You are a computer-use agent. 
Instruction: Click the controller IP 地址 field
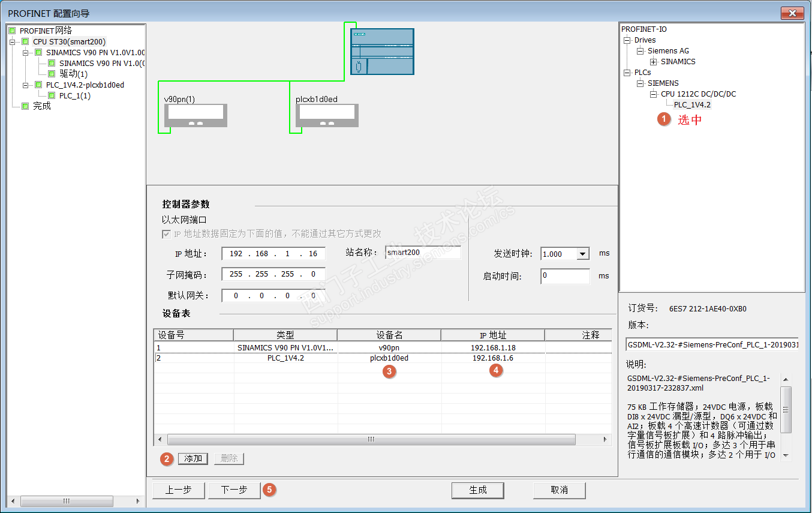point(273,254)
